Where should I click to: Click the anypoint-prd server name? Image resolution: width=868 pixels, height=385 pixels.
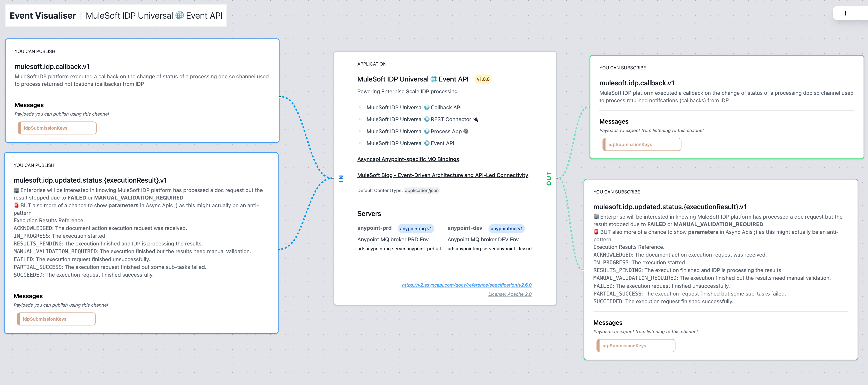click(x=374, y=228)
